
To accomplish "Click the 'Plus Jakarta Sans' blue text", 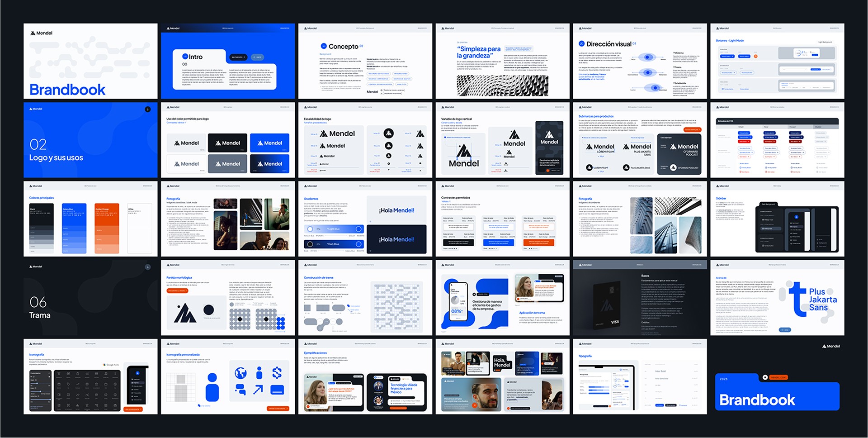I will point(823,300).
